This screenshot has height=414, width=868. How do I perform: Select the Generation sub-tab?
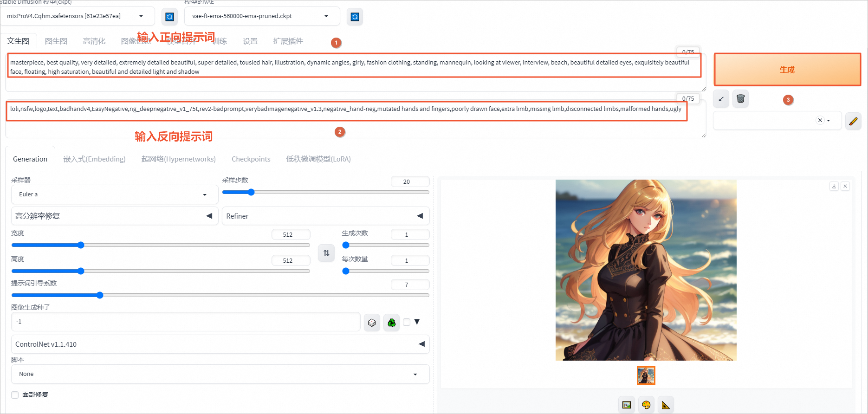coord(30,159)
